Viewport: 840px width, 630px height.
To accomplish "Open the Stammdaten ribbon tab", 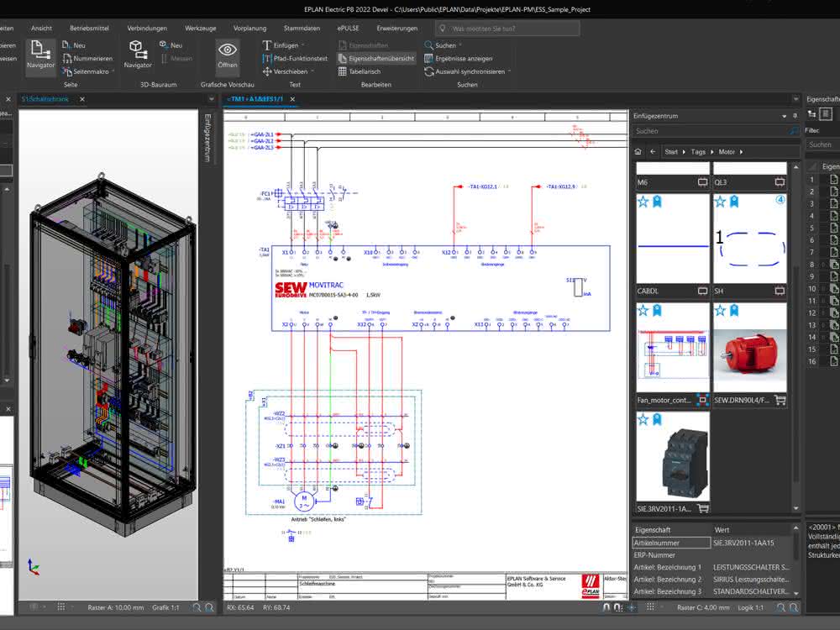I will coord(302,29).
